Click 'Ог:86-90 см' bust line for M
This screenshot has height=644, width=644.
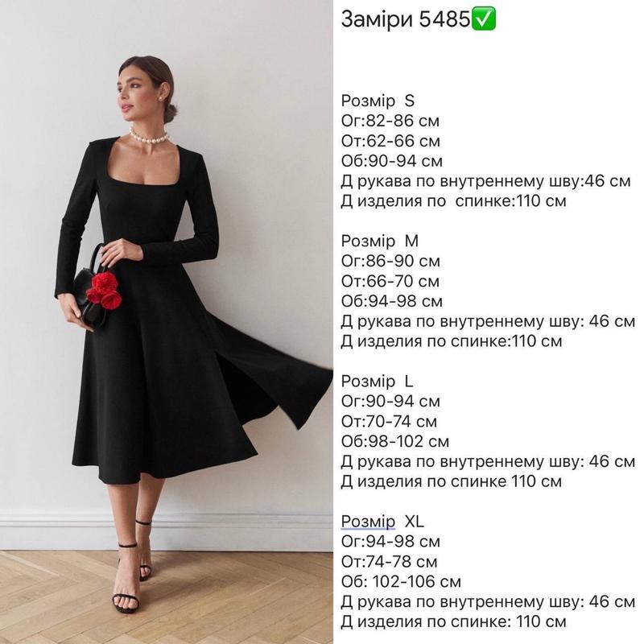pos(390,261)
